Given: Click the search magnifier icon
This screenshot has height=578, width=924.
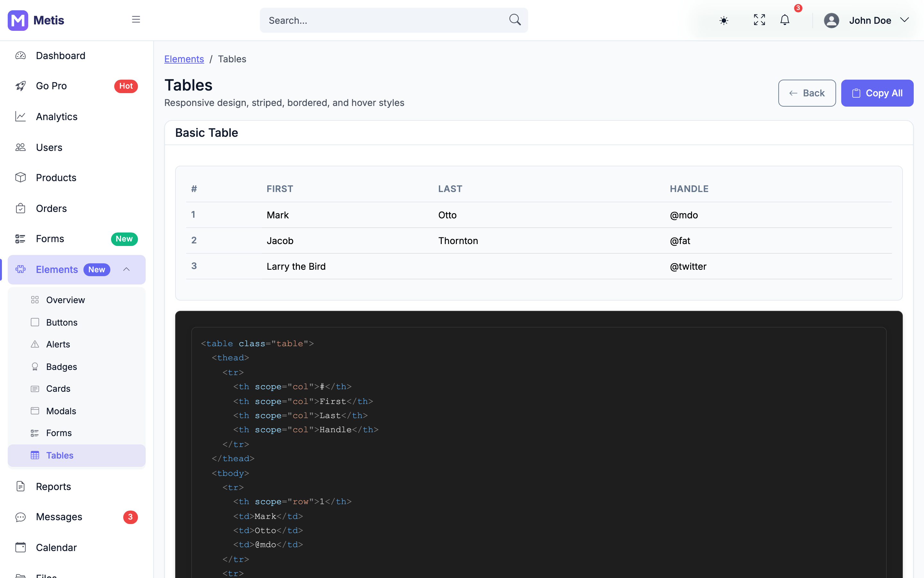Looking at the screenshot, I should click(515, 20).
